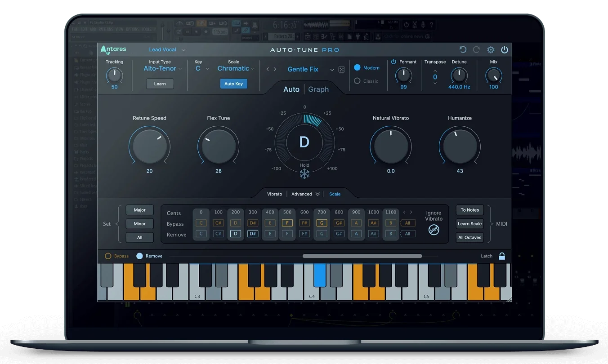The height and width of the screenshot is (364, 608).
Task: Open Scale Chromatic dropdown
Action: pyautogui.click(x=236, y=69)
